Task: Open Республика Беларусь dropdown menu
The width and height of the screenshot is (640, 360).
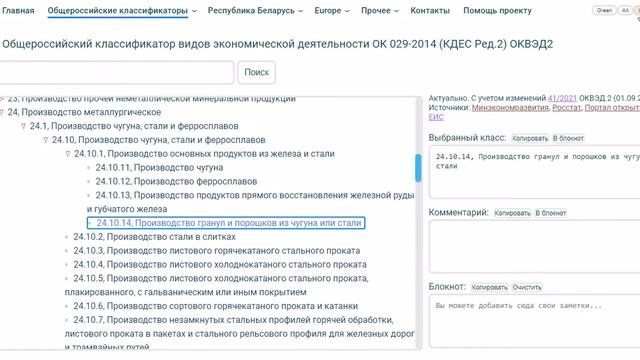Action: click(x=255, y=11)
